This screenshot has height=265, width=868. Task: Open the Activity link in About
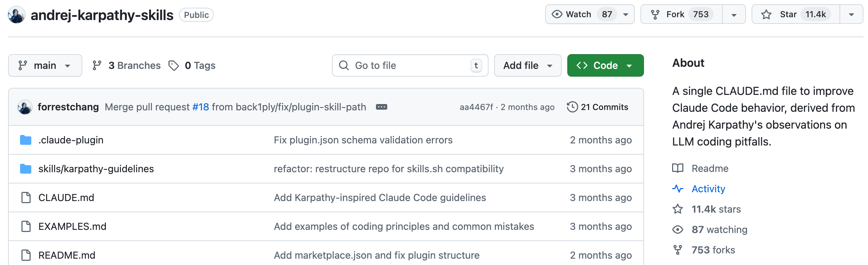click(708, 189)
